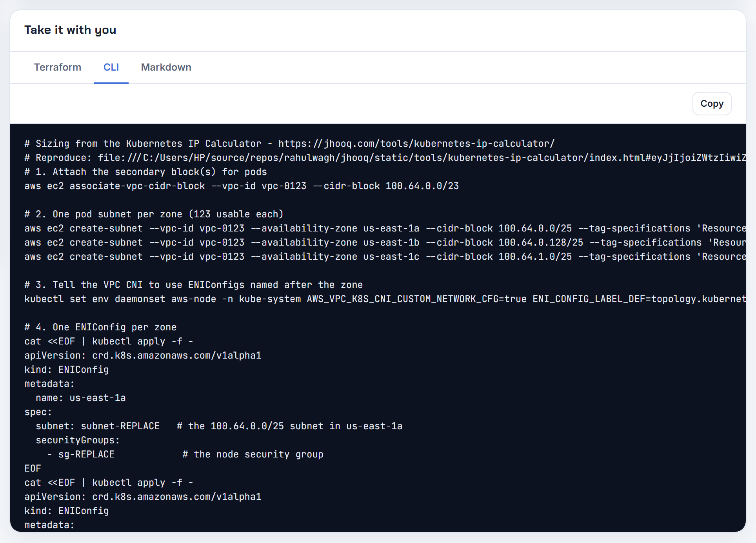Select the CLI tab

[111, 67]
